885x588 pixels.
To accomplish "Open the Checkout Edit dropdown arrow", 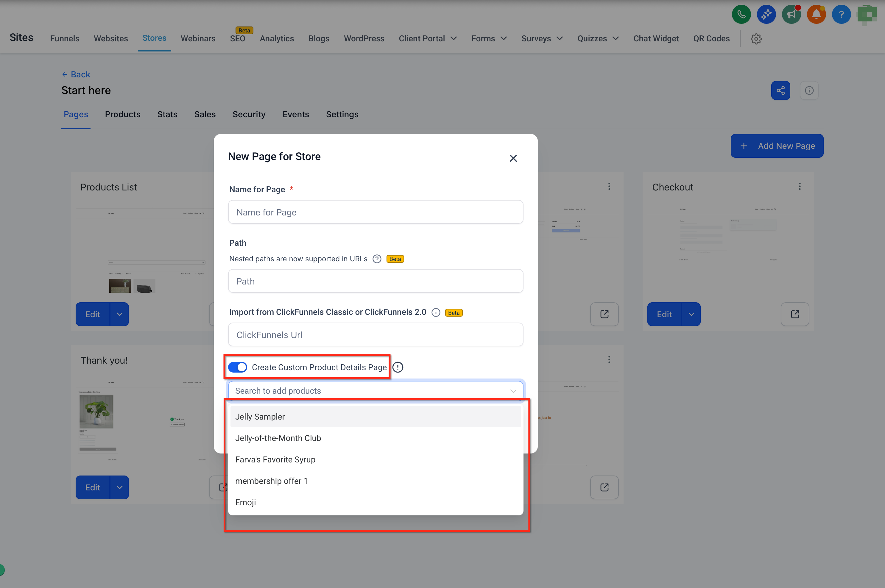I will click(x=691, y=314).
